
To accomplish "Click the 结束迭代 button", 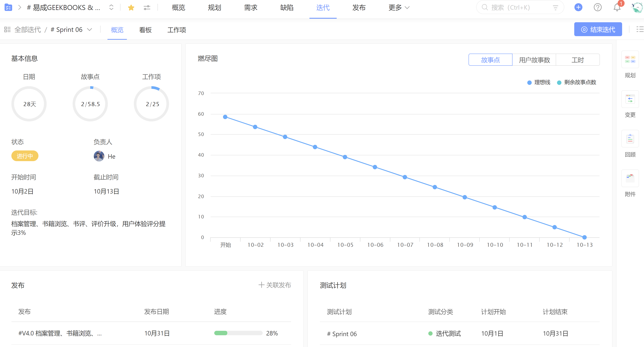I will tap(598, 30).
